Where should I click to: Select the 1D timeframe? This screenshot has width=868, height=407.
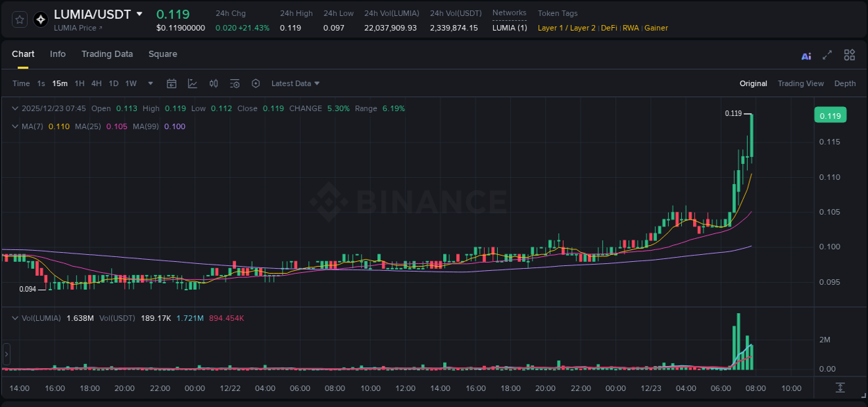tap(112, 83)
